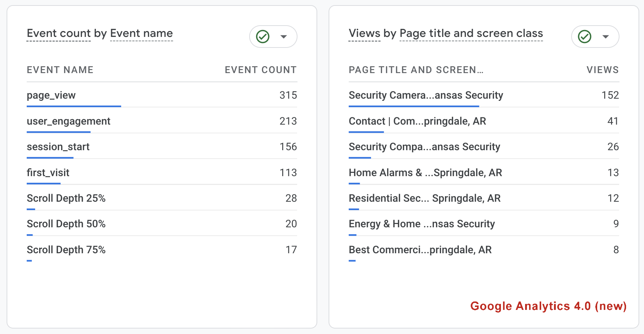The width and height of the screenshot is (644, 334).
Task: Open the Event name dimension selector
Action: (141, 33)
